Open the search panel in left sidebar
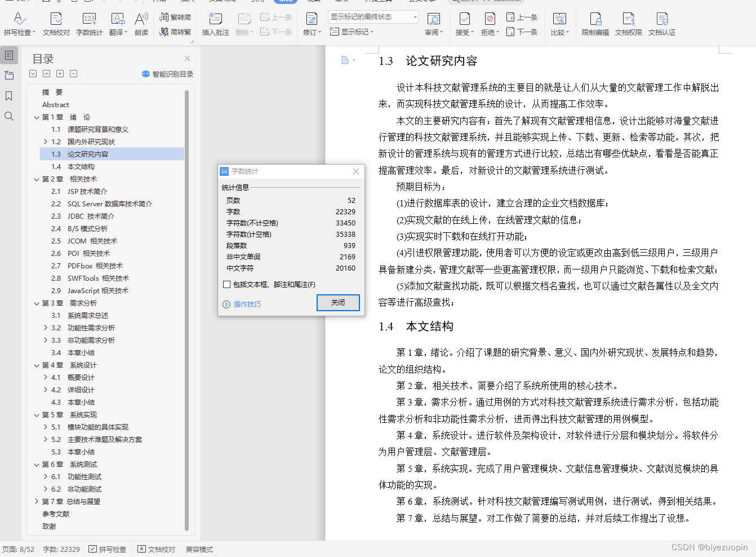756x557 pixels. click(9, 116)
